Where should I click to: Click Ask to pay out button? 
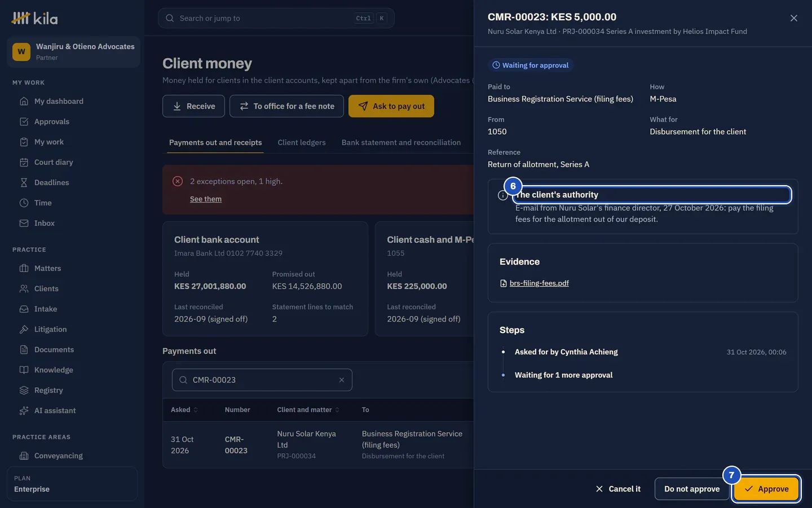click(391, 106)
